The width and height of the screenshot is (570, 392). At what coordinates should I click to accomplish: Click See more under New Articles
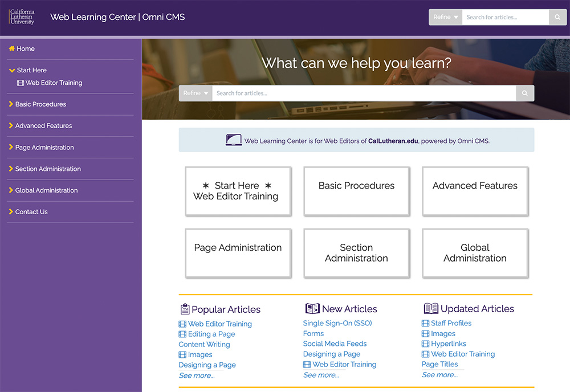click(x=321, y=374)
